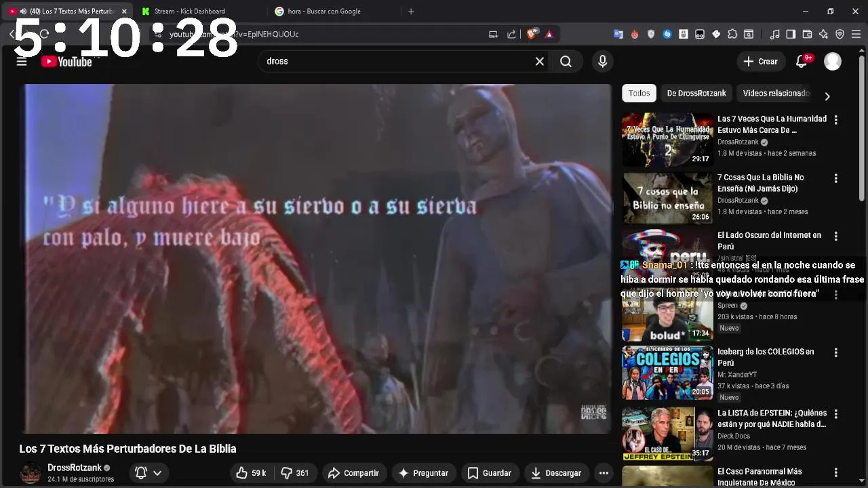Click the 'Guardar' button

[x=490, y=473]
